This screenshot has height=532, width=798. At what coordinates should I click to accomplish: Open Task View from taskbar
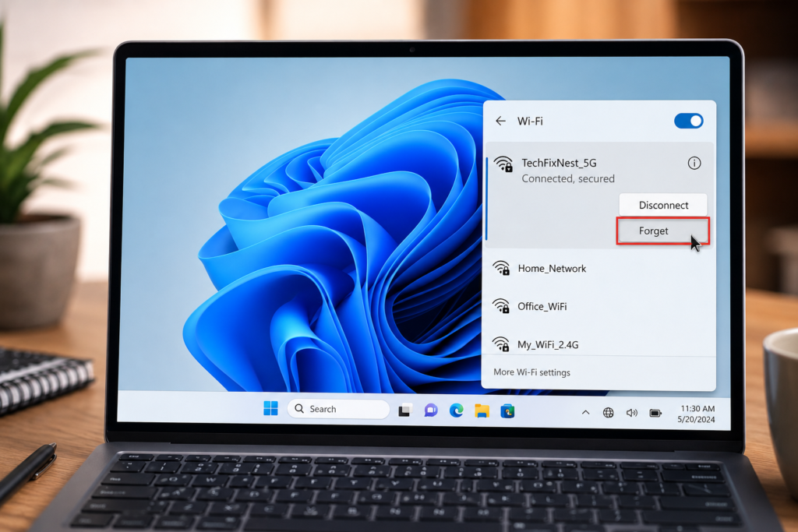point(405,410)
